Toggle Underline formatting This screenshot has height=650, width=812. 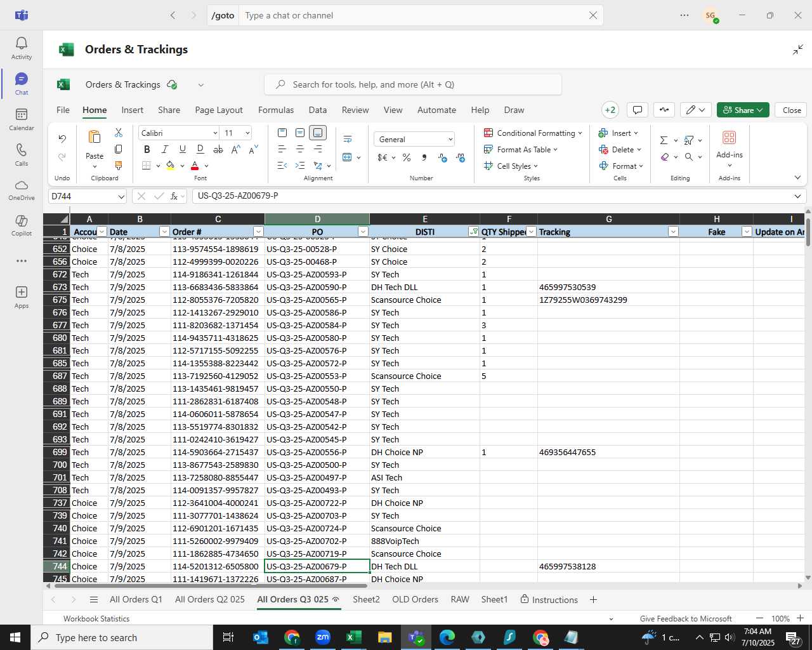click(x=183, y=149)
